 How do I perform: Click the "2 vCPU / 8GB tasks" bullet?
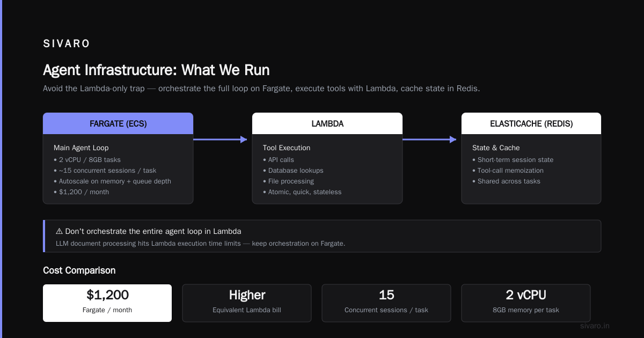[x=87, y=160]
